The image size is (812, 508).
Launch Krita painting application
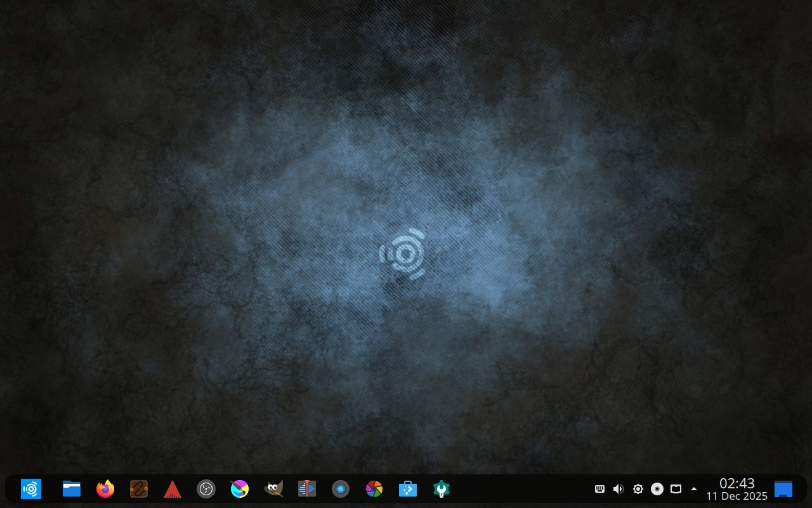tap(240, 489)
